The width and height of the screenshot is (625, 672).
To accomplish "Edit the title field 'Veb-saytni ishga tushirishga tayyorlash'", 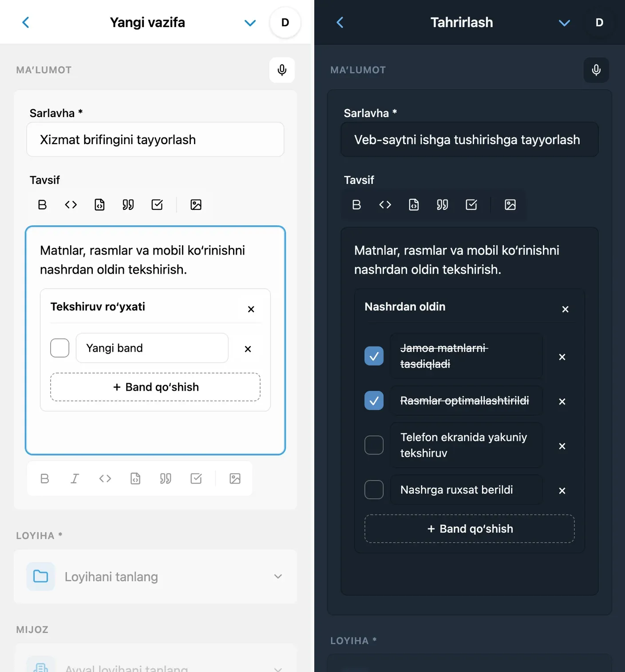I will [470, 140].
